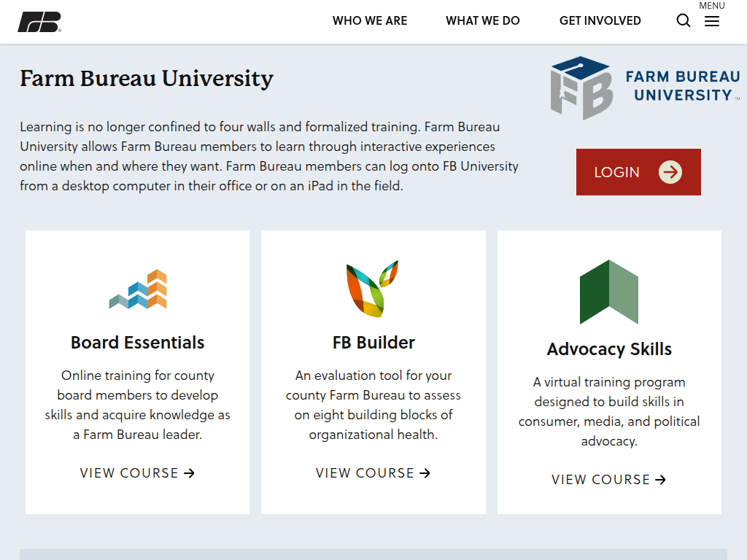Open the GET INVOLVED menu

(x=600, y=21)
